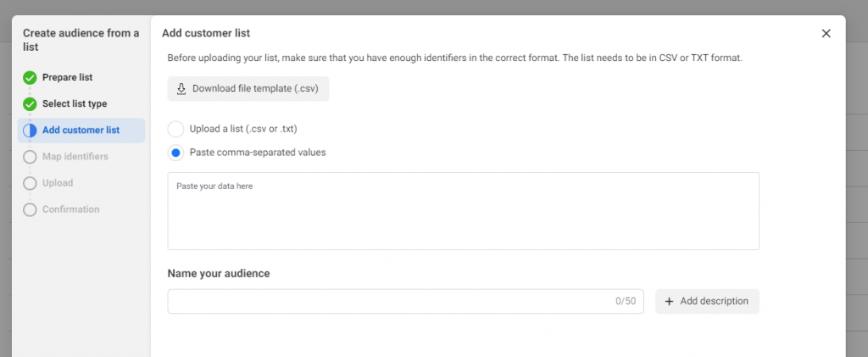
Task: Click the plus icon next to Add description
Action: pyautogui.click(x=669, y=301)
